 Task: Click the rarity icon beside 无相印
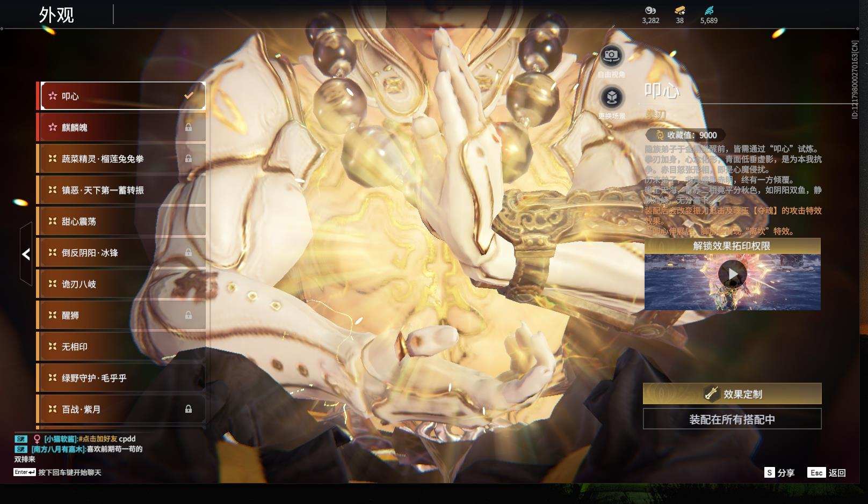pos(53,346)
